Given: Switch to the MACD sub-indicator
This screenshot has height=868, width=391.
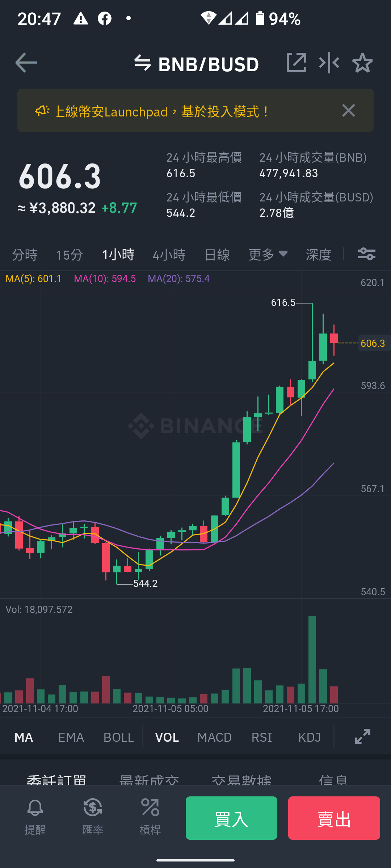Looking at the screenshot, I should [214, 737].
